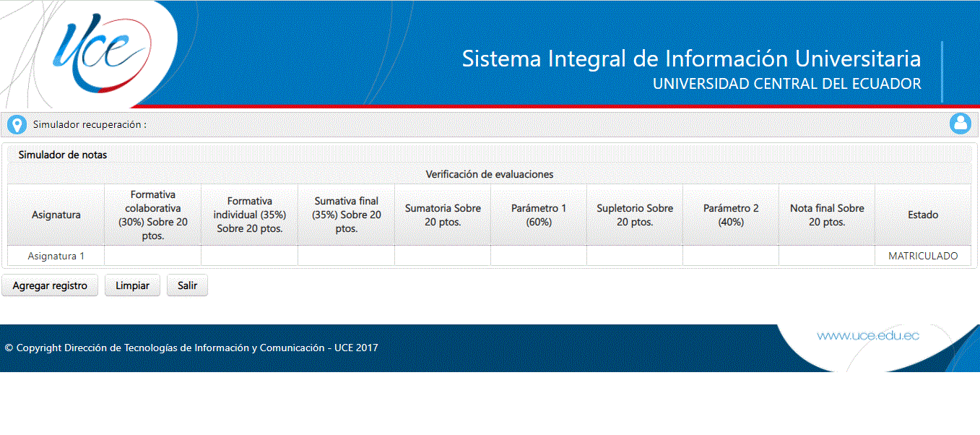Click the Parámetro 2 (40%) column header
Image resolution: width=980 pixels, height=435 pixels.
pyautogui.click(x=730, y=215)
